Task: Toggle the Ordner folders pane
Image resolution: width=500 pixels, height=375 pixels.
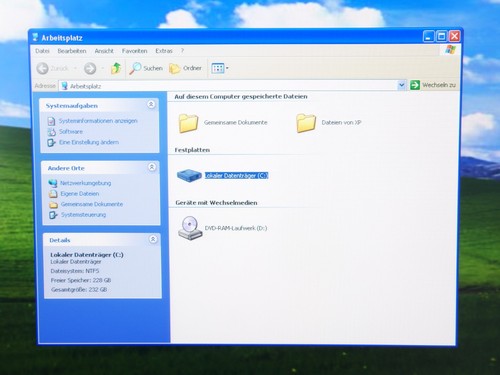Action: (x=185, y=68)
